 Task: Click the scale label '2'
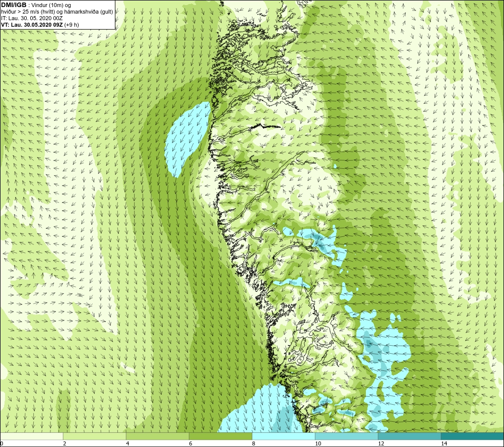(65, 443)
